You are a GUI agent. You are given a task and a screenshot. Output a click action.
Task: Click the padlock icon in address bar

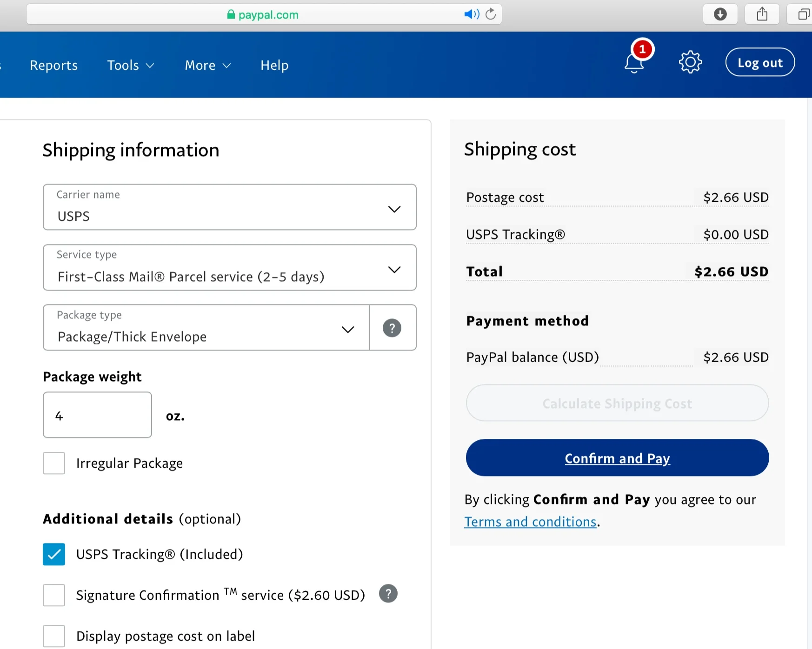click(231, 14)
